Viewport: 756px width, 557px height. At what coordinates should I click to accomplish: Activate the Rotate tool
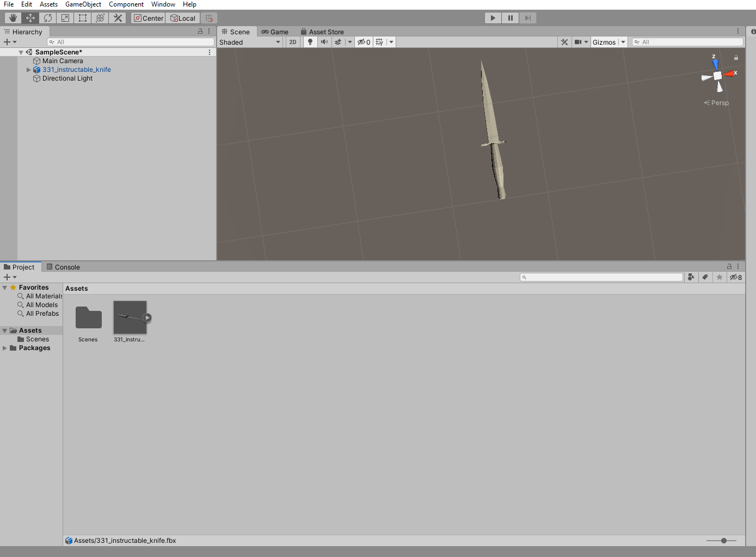coord(47,17)
